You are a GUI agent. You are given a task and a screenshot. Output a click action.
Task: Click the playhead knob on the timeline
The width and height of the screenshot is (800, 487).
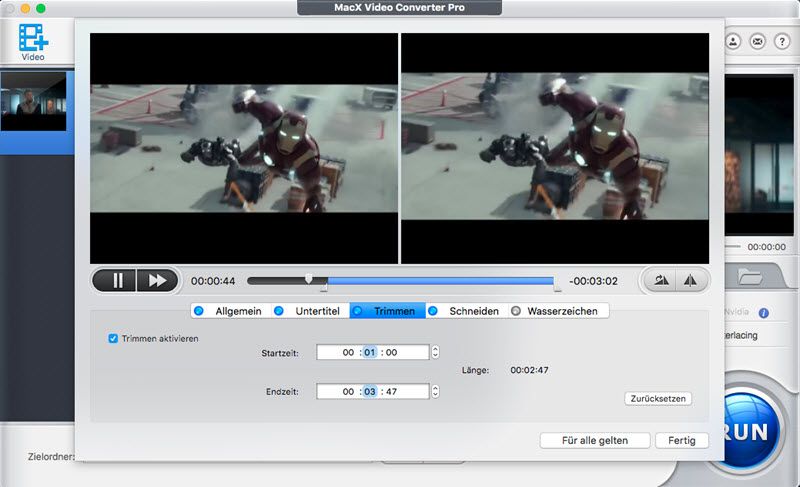(x=309, y=278)
